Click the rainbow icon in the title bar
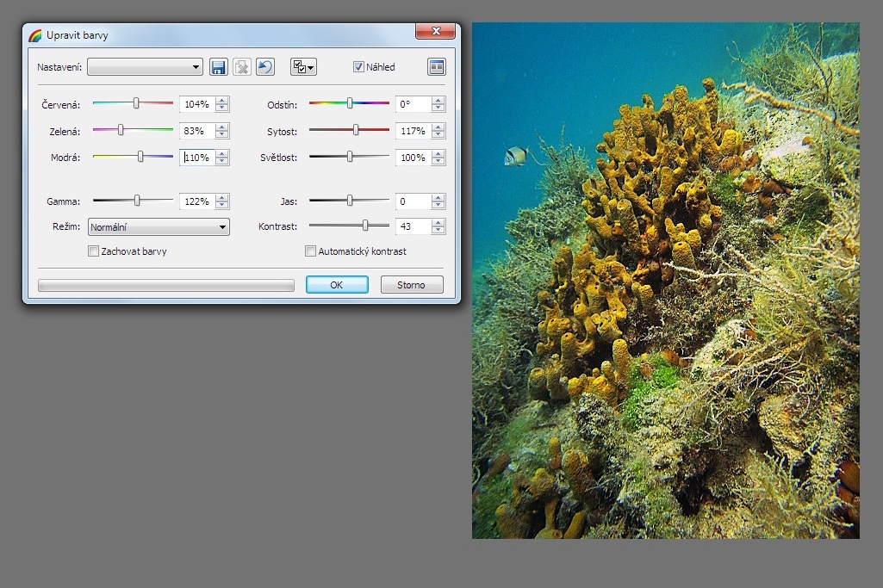This screenshot has height=588, width=883. 35,35
